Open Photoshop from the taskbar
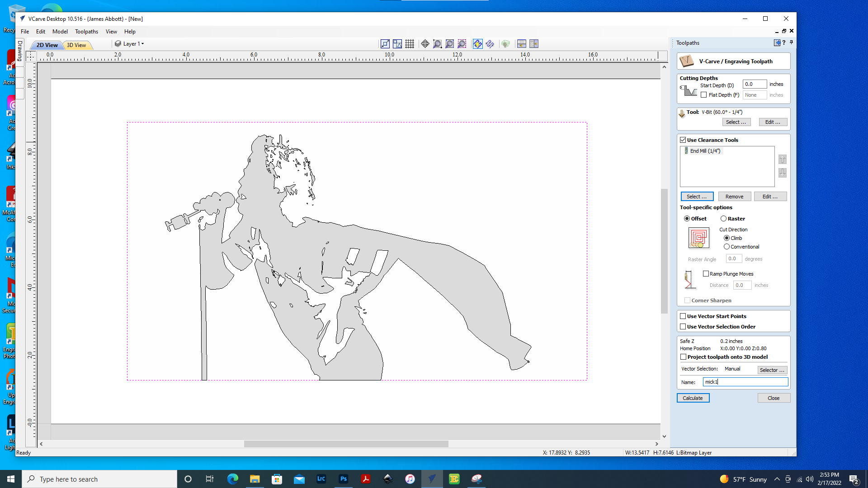 (x=344, y=479)
